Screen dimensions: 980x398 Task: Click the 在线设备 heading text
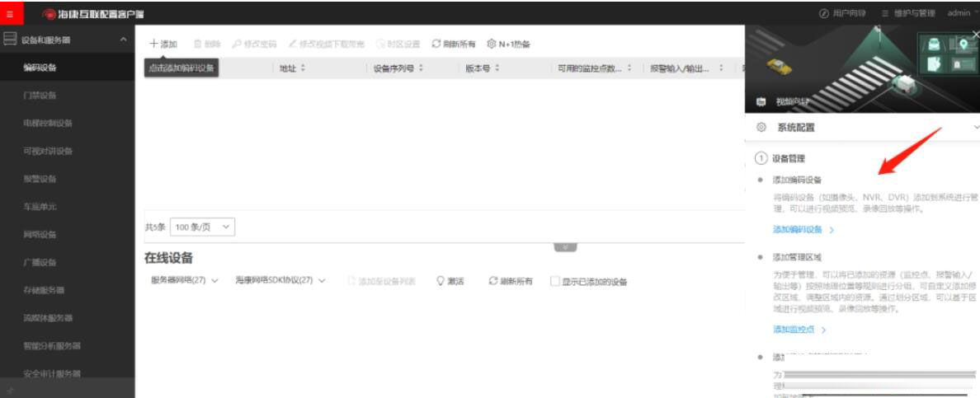point(169,258)
